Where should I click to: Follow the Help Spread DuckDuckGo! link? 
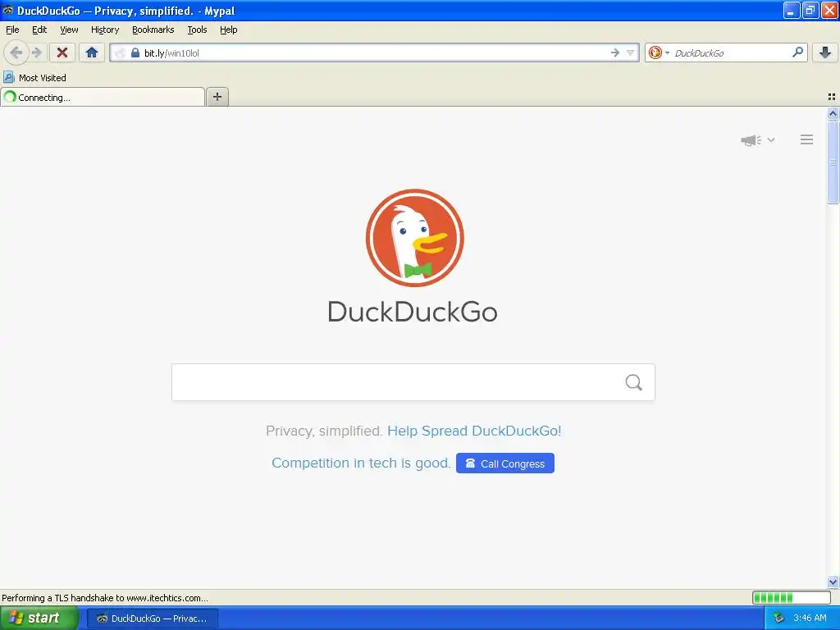tap(474, 431)
